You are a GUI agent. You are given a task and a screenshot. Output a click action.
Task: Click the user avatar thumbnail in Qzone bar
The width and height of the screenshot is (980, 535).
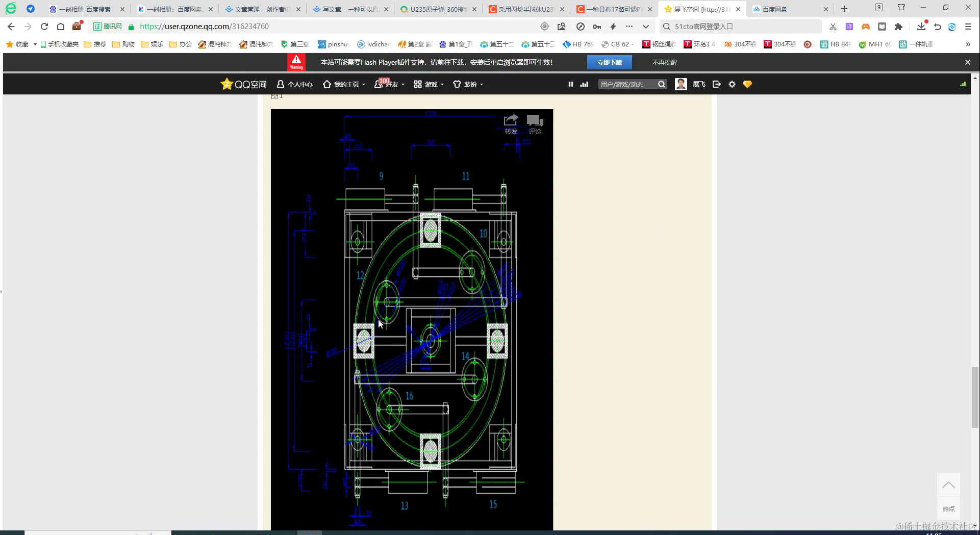coord(681,84)
